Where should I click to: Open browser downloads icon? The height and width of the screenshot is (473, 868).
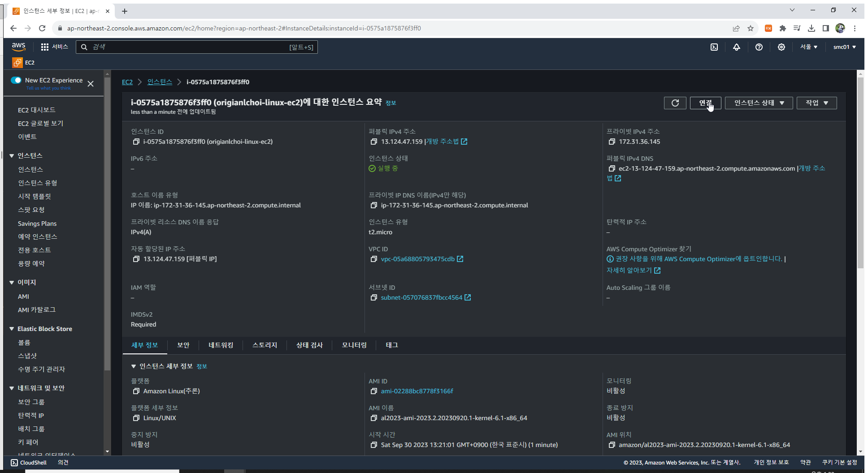pos(812,28)
